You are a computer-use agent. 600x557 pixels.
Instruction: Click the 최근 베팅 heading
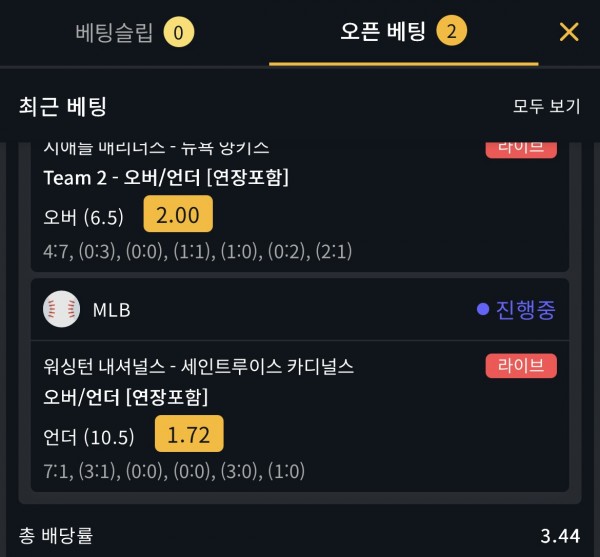point(62,106)
